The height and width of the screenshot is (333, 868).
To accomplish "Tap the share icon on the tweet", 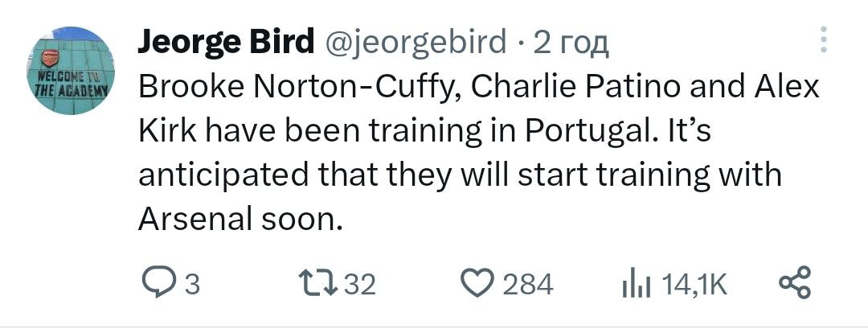I will click(x=796, y=283).
